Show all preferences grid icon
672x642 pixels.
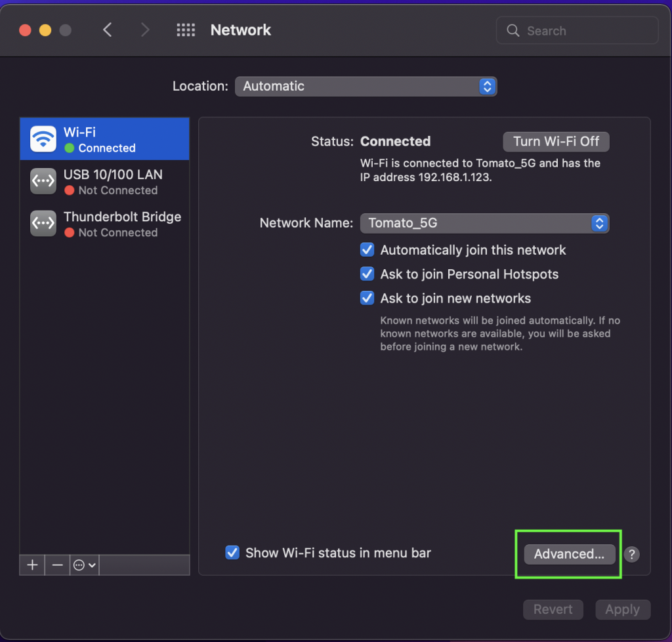(x=186, y=30)
